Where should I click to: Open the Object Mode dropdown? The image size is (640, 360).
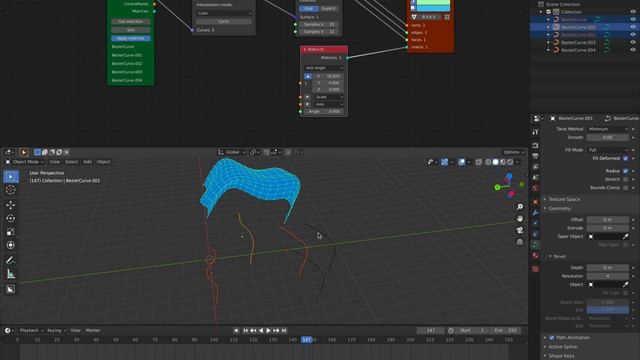click(24, 162)
